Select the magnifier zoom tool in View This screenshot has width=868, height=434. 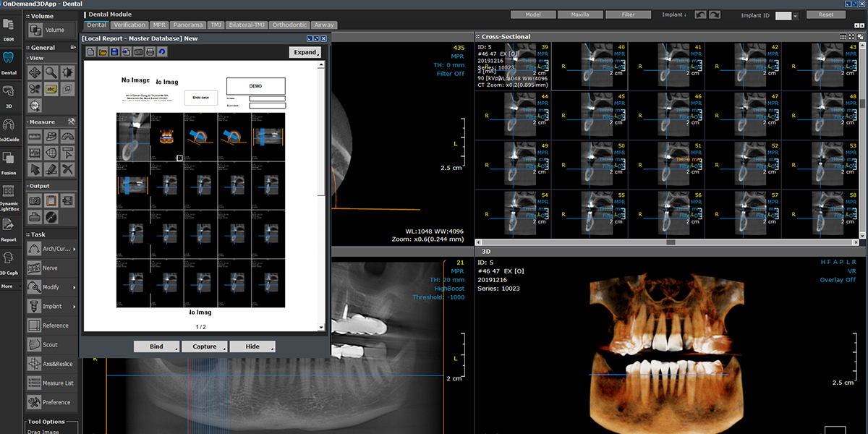(51, 72)
